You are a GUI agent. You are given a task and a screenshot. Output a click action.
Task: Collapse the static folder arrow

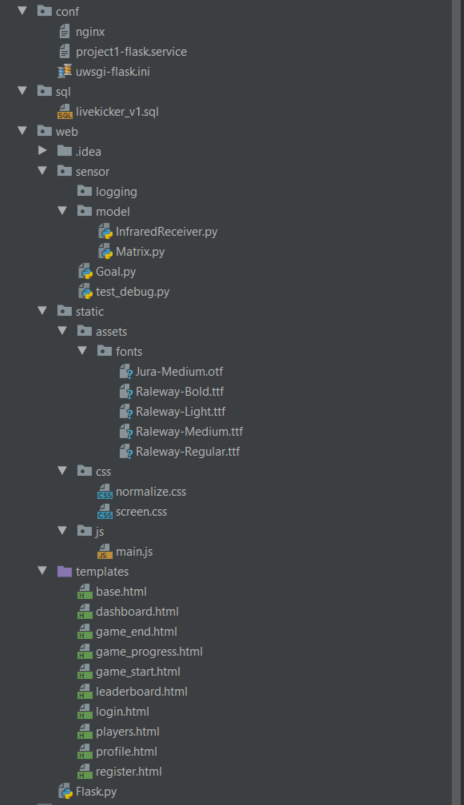point(43,311)
